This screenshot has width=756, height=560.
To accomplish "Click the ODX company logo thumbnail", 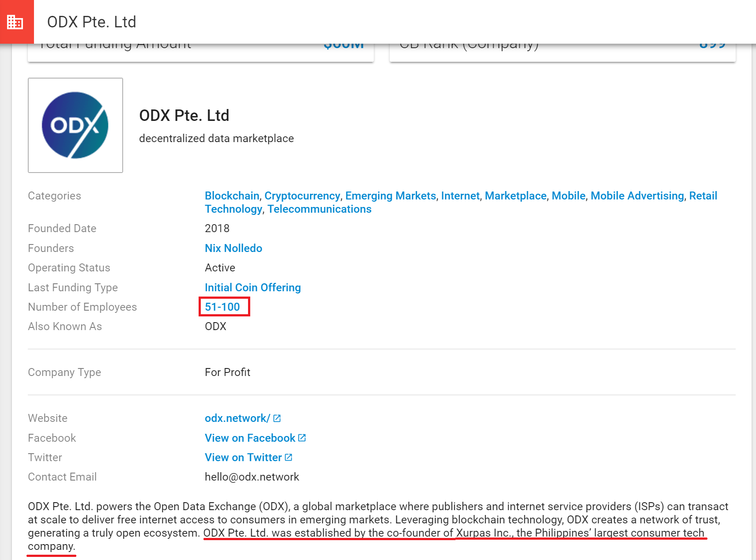I will [75, 125].
